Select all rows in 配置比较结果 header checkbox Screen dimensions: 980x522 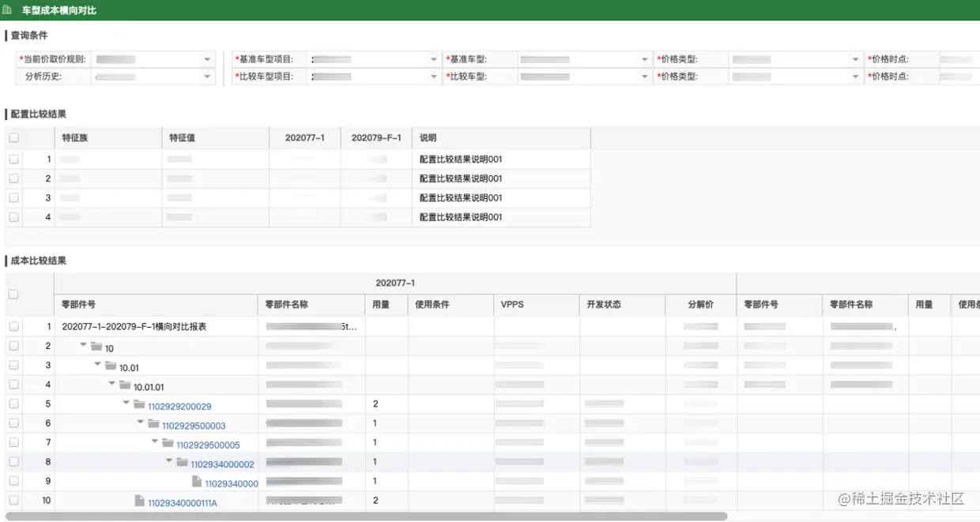pyautogui.click(x=13, y=137)
